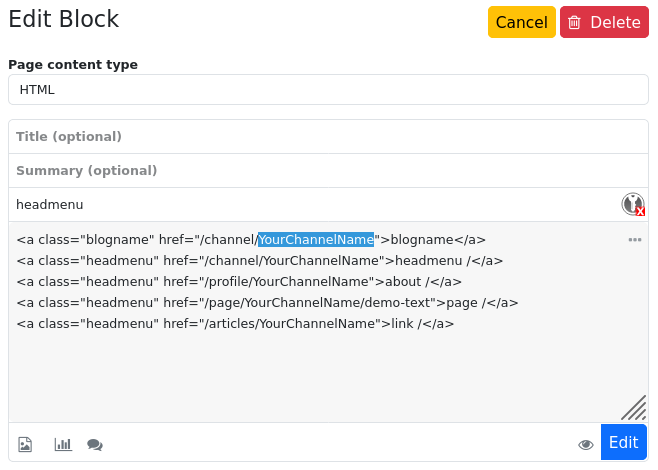Click the comments speech bubbles icon

tap(95, 444)
